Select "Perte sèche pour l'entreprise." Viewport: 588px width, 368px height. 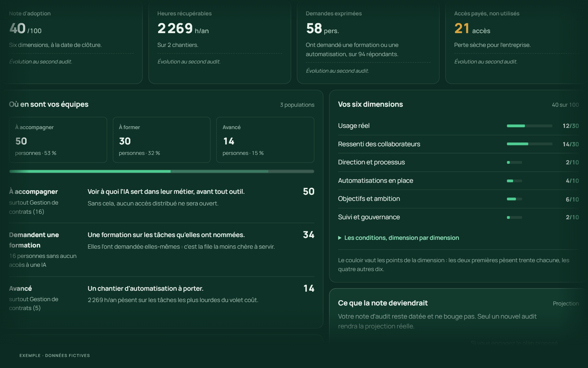492,45
